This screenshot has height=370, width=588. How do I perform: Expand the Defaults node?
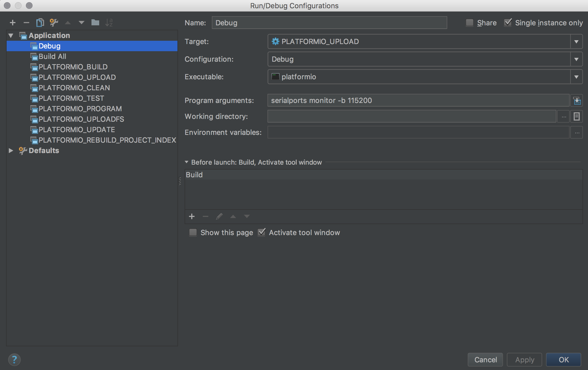(10, 150)
